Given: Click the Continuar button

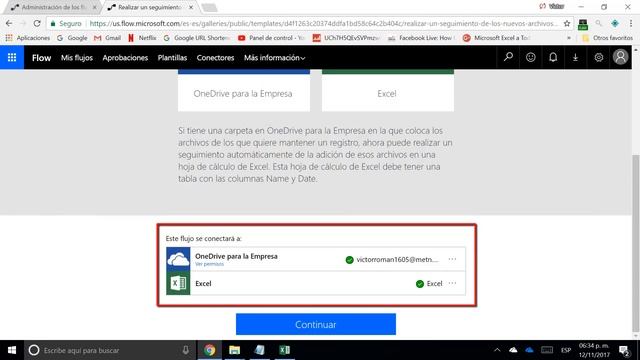Looking at the screenshot, I should click(316, 324).
